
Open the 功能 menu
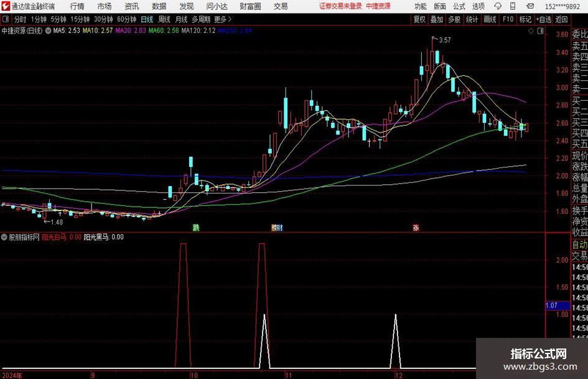pos(421,6)
